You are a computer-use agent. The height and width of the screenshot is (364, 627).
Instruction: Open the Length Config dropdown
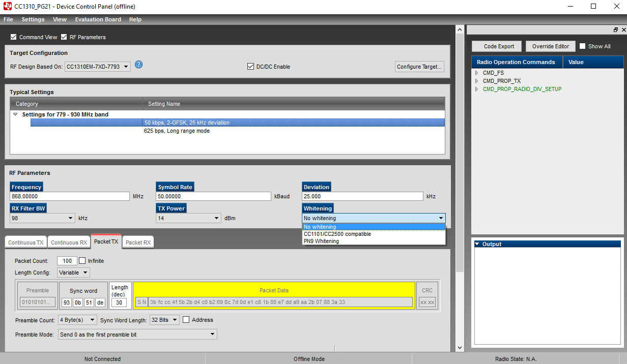[x=73, y=272]
